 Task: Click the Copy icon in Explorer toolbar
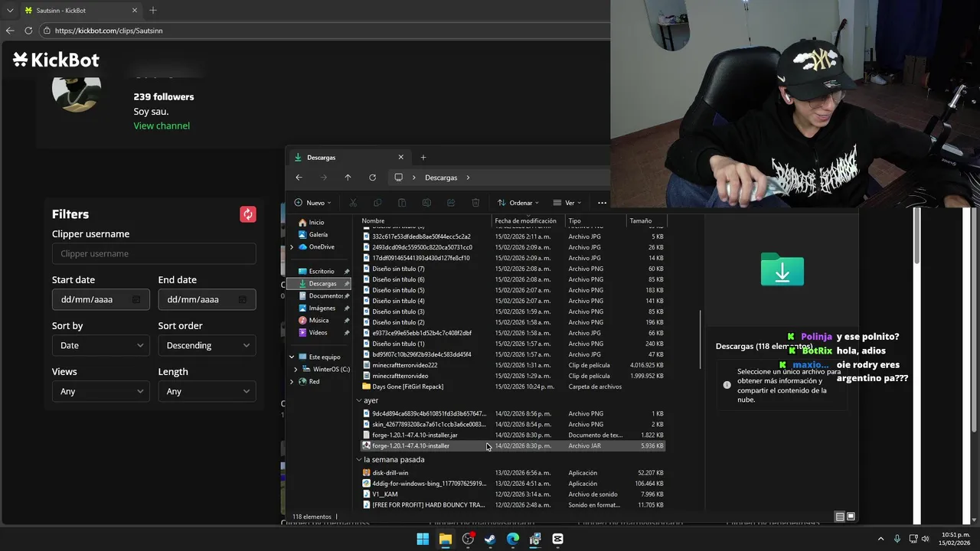[x=377, y=203]
